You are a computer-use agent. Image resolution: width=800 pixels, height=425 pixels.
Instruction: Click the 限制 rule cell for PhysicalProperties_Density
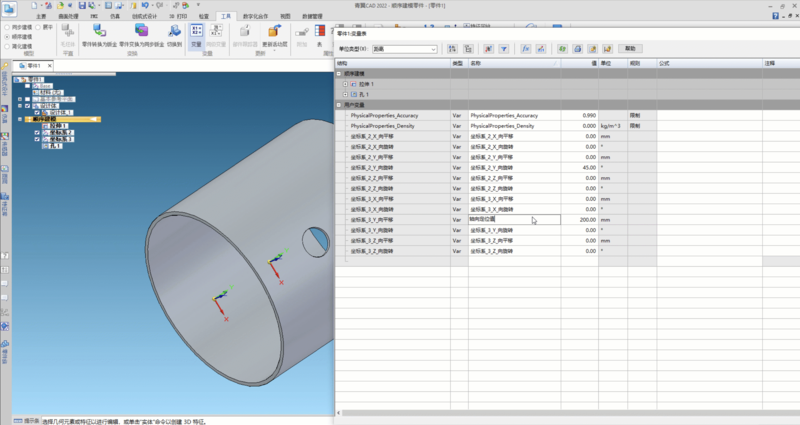pyautogui.click(x=635, y=126)
